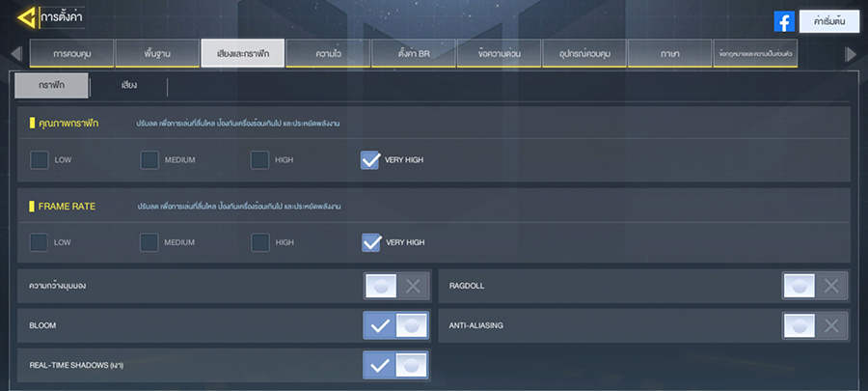
Task: Open the ความไว tab
Action: point(329,53)
